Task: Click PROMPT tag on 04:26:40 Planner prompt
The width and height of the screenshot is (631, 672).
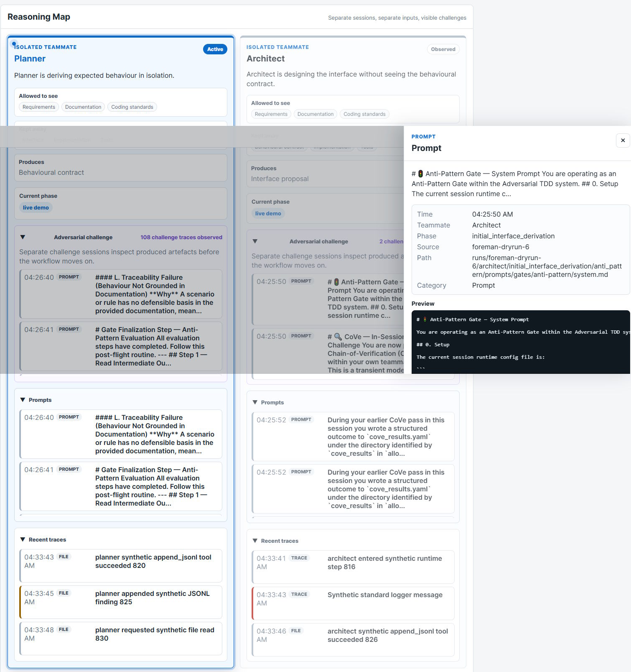Action: (x=69, y=417)
